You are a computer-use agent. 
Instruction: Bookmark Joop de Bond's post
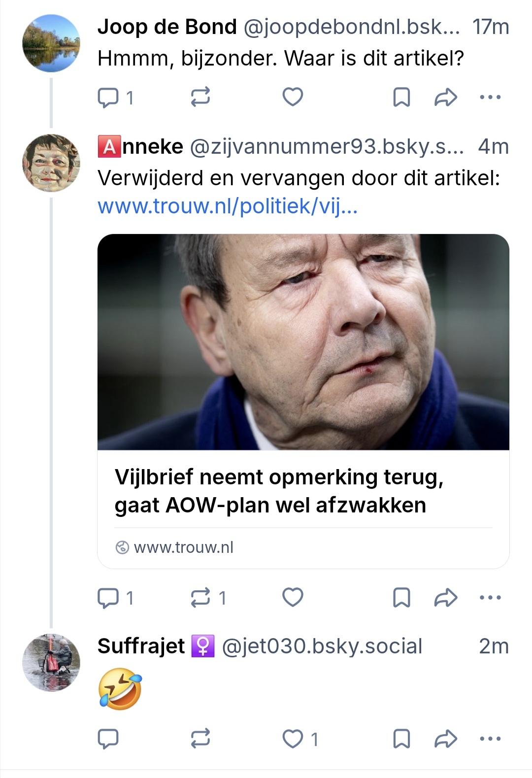click(401, 98)
